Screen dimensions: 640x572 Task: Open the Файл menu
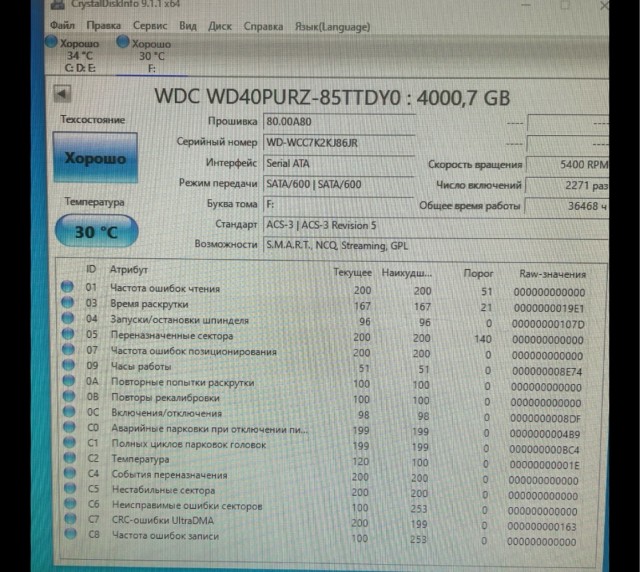click(x=62, y=25)
